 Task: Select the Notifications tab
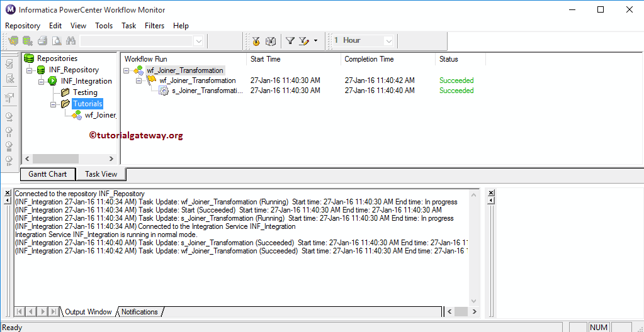pos(140,312)
